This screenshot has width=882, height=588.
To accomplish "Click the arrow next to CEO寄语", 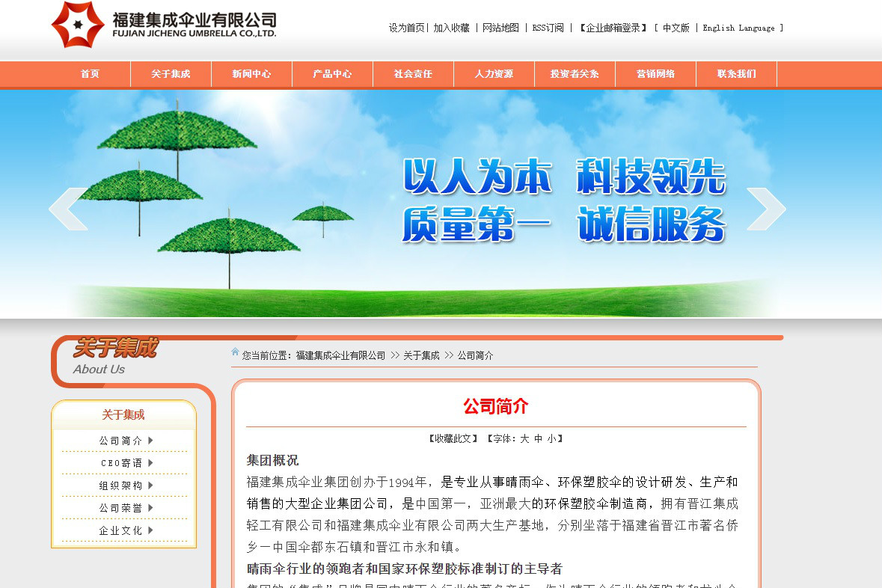I will click(x=150, y=463).
